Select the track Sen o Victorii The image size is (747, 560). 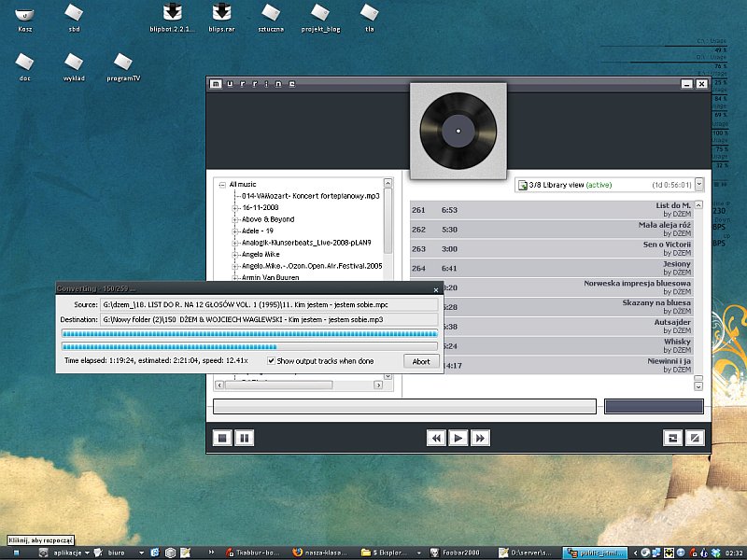pyautogui.click(x=551, y=248)
